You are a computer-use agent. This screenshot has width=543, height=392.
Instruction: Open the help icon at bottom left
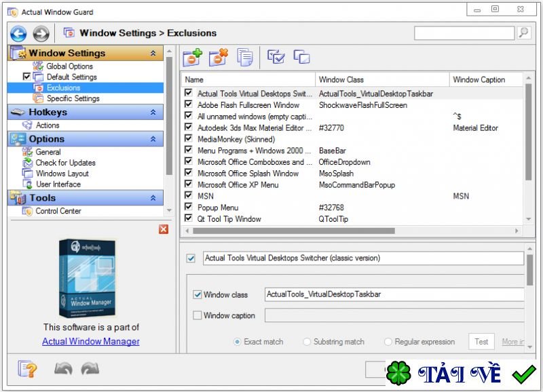click(x=27, y=369)
